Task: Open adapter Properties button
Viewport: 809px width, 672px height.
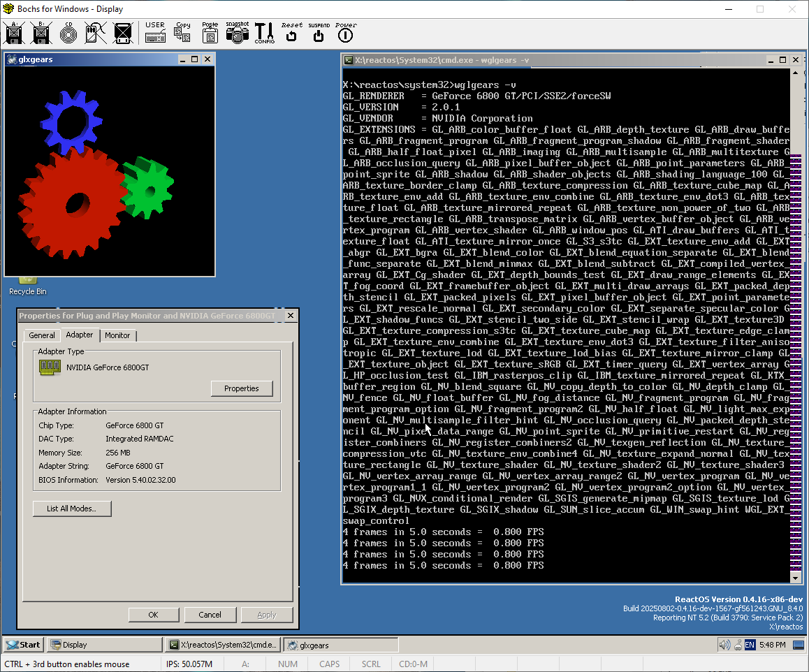Action: 242,388
